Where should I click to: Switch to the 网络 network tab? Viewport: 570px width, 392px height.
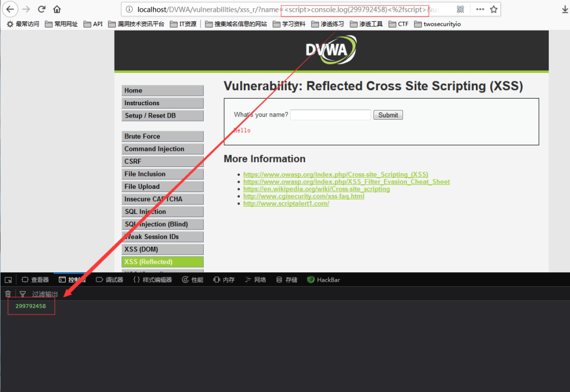(x=255, y=280)
